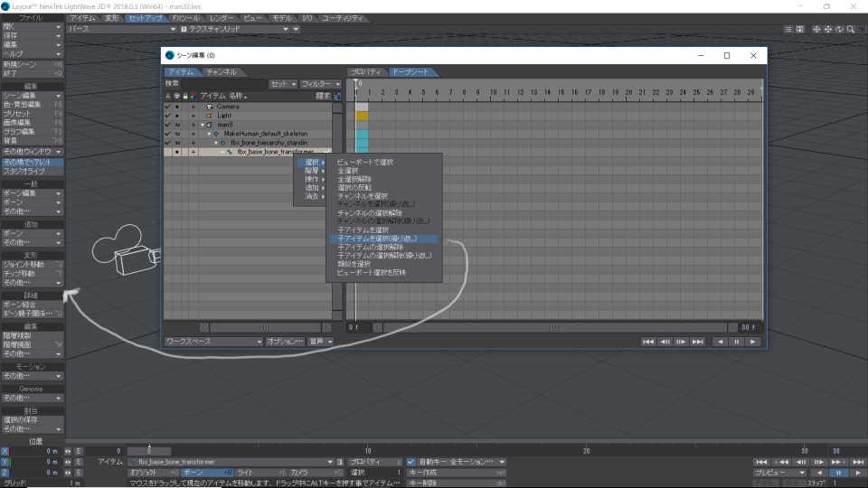Open the セット dropdown
The width and height of the screenshot is (868, 488).
tap(283, 83)
